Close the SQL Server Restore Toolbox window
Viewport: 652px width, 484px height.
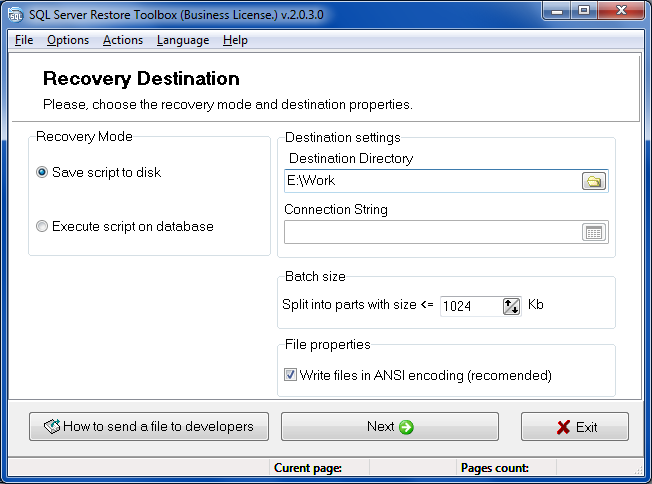[x=621, y=11]
